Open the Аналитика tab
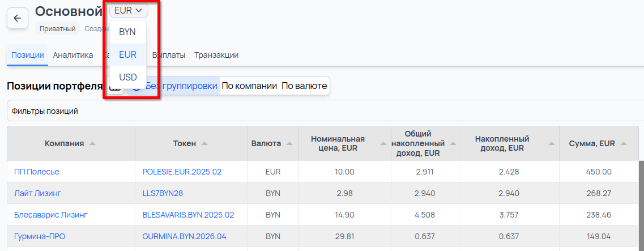The height and width of the screenshot is (251, 644). (73, 55)
